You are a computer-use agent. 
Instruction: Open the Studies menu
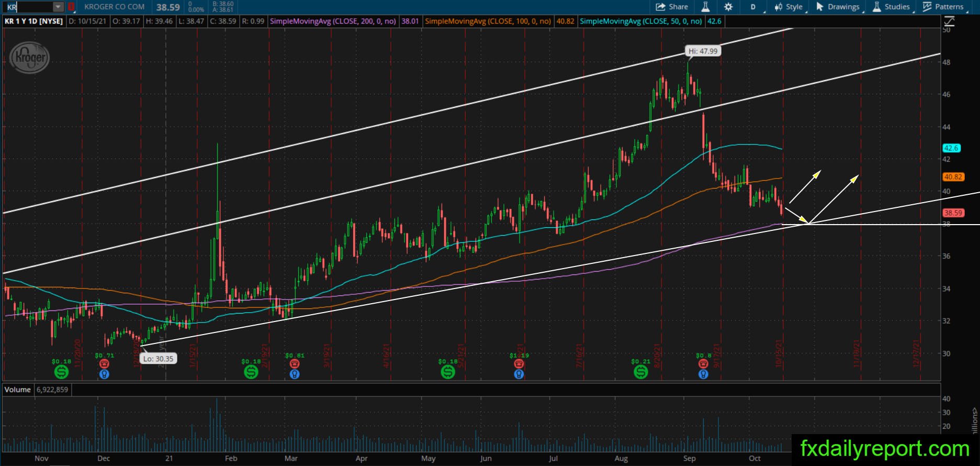point(892,7)
